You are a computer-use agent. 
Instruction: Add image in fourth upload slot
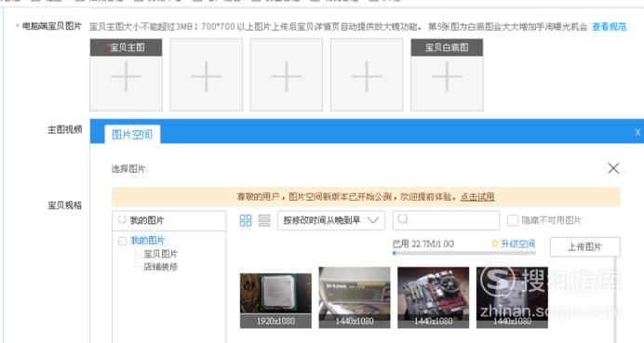(367, 75)
